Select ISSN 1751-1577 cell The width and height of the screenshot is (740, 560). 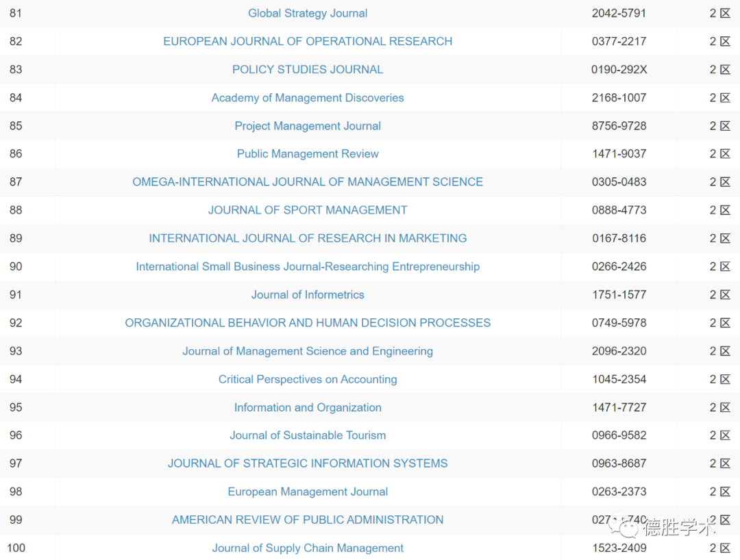pyautogui.click(x=619, y=294)
